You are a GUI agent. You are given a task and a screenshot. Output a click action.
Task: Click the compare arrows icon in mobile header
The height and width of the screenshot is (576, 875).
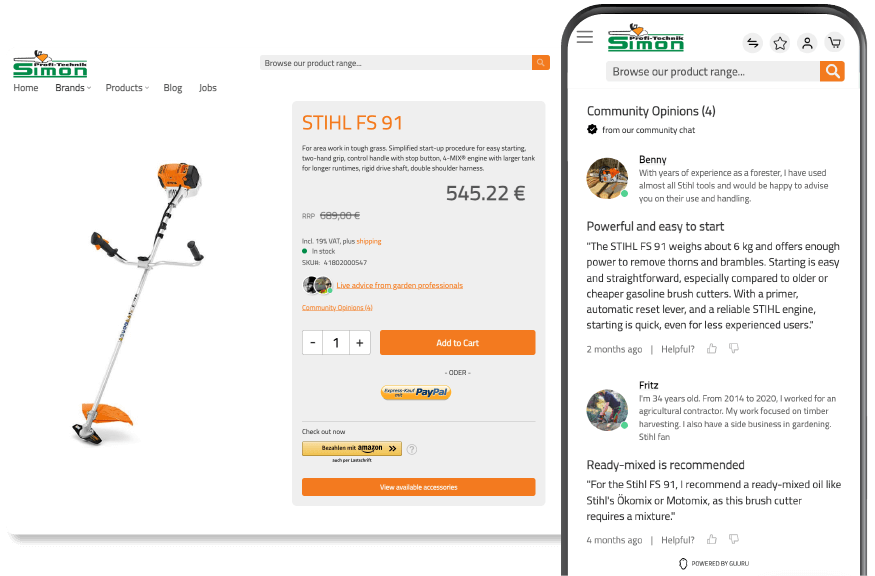[753, 43]
